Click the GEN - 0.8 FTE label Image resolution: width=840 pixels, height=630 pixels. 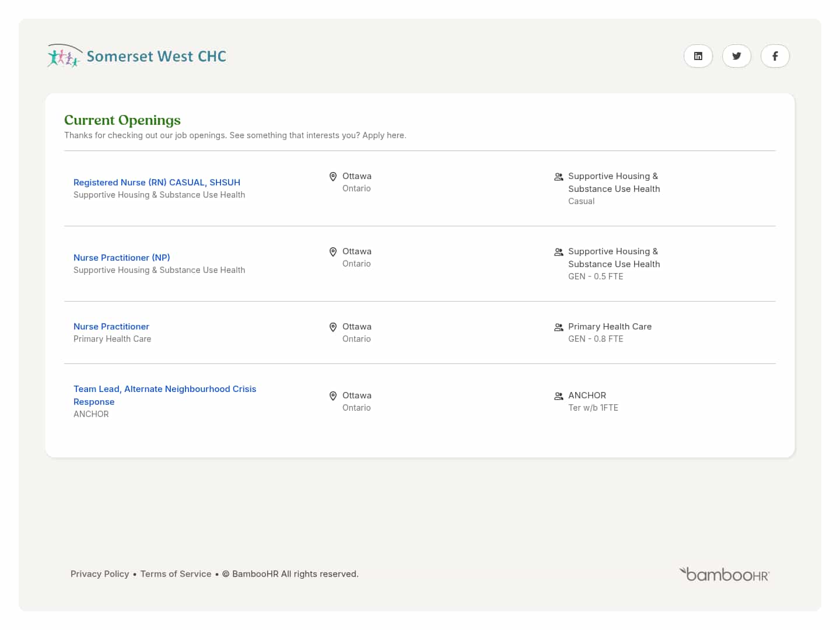click(x=596, y=339)
